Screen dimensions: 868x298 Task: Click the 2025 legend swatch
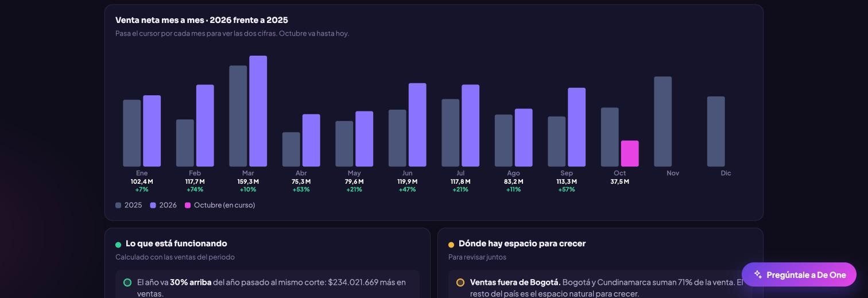click(x=118, y=205)
